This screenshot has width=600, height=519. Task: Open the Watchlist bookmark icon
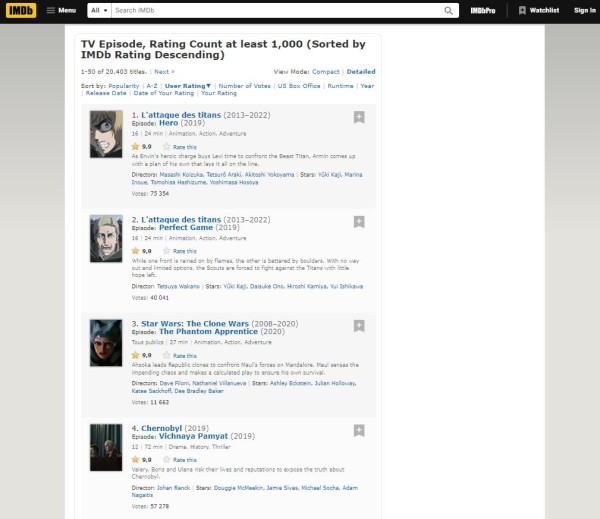pos(522,10)
